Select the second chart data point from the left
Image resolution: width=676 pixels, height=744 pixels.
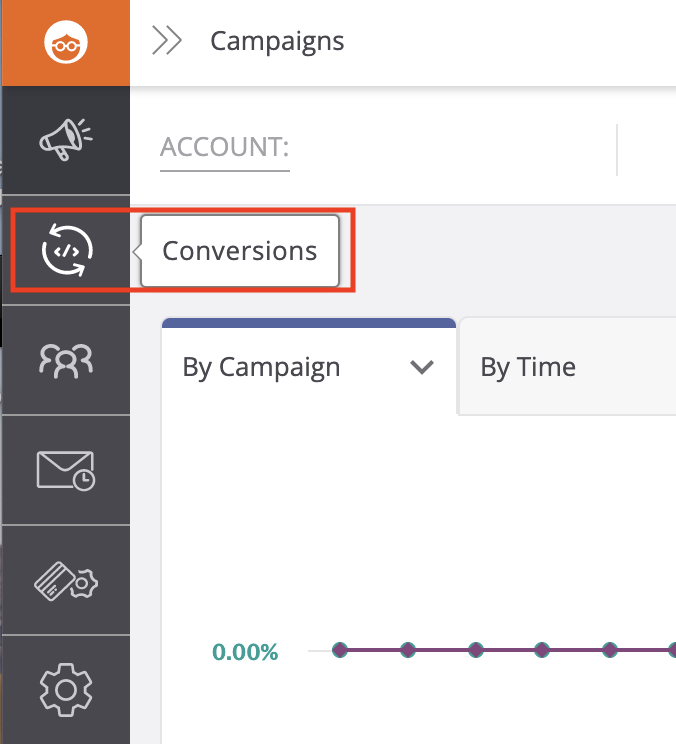click(408, 650)
